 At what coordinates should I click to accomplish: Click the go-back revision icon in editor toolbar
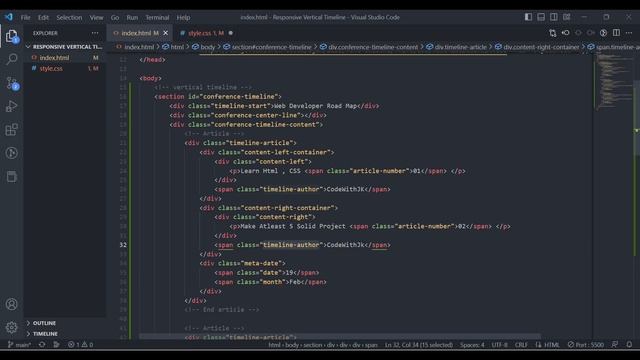pyautogui.click(x=565, y=33)
